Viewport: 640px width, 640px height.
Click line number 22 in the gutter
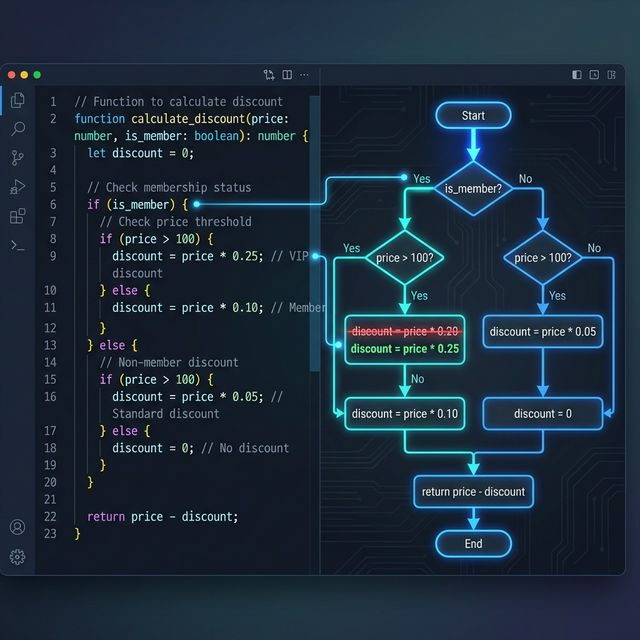[x=50, y=516]
